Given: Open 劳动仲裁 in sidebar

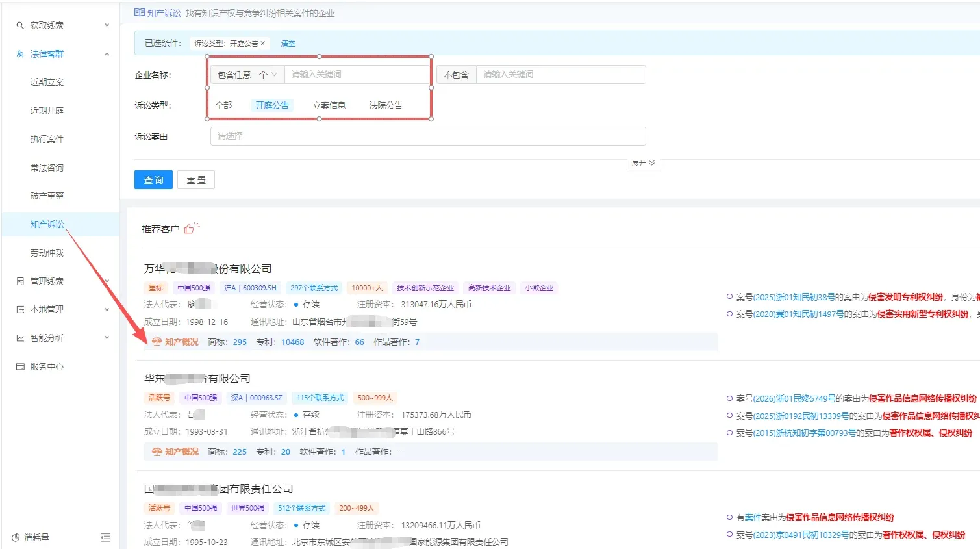Looking at the screenshot, I should [x=47, y=253].
